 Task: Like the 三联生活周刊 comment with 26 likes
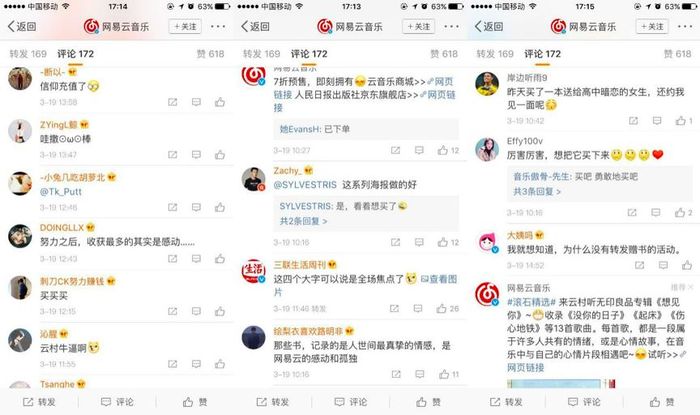click(x=448, y=308)
